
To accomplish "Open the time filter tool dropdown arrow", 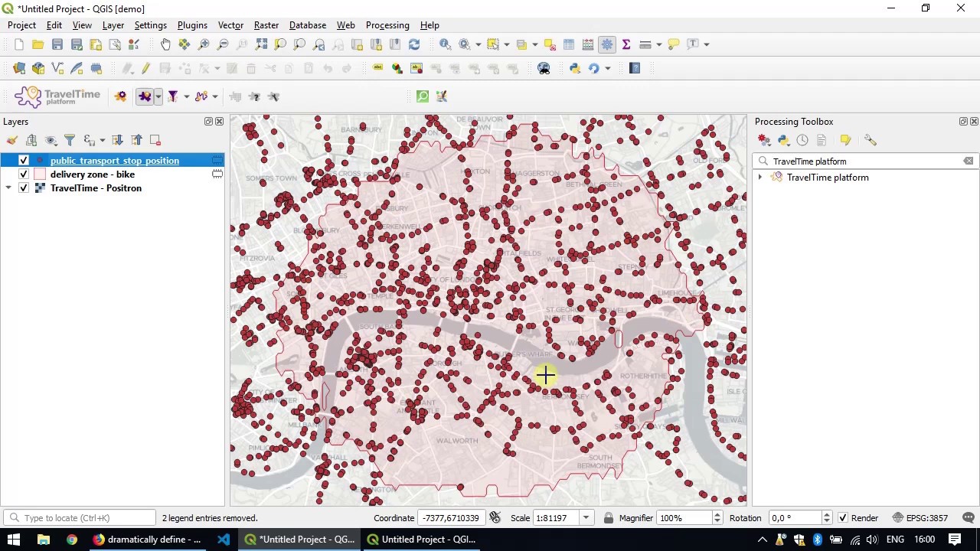I will [x=186, y=96].
